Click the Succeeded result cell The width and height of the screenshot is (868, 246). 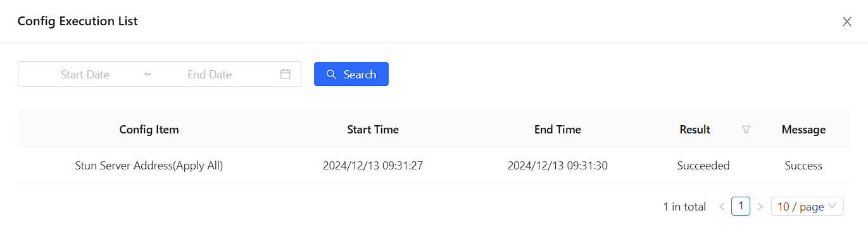pos(703,166)
